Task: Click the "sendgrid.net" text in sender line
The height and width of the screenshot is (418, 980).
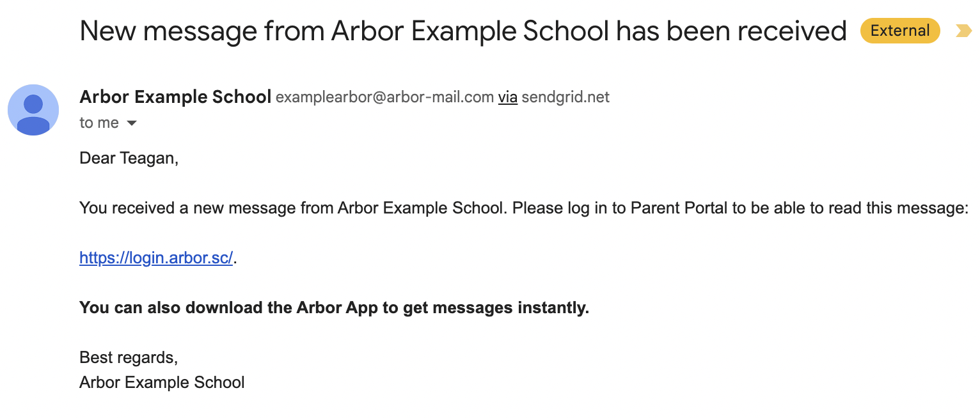Action: point(565,97)
